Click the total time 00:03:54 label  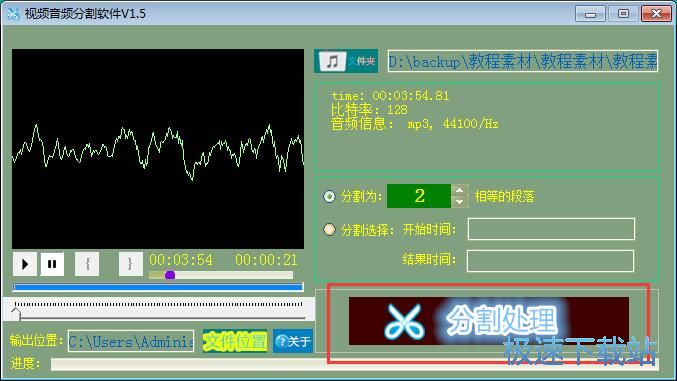tap(181, 260)
